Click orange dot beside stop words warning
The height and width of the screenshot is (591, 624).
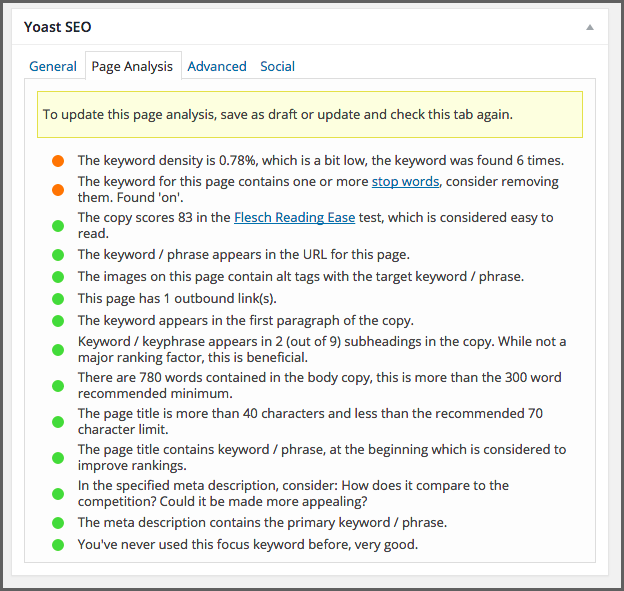click(58, 190)
